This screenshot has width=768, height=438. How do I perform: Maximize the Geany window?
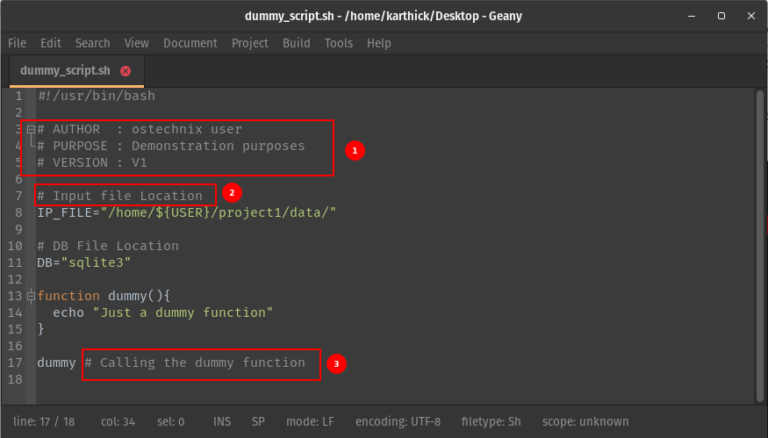[720, 16]
